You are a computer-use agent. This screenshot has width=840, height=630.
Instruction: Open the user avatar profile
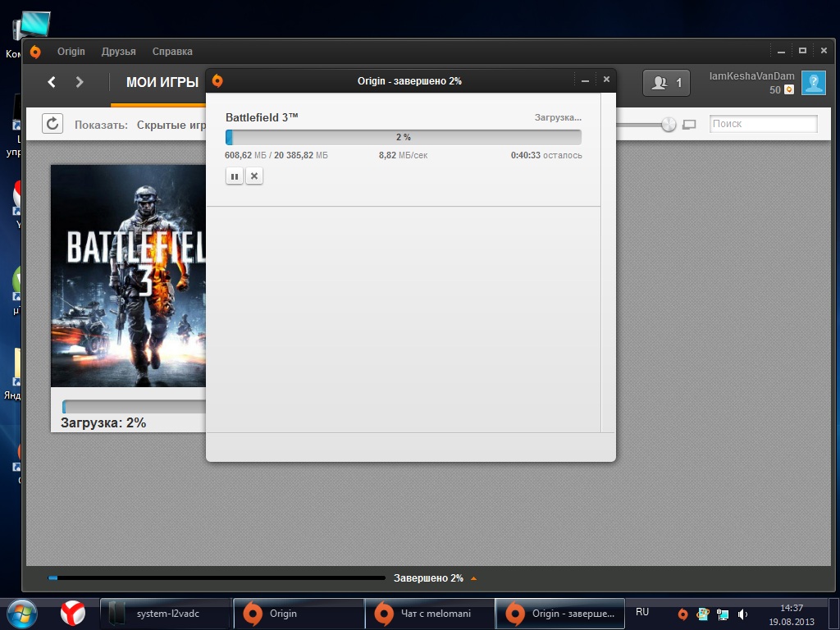pyautogui.click(x=813, y=83)
